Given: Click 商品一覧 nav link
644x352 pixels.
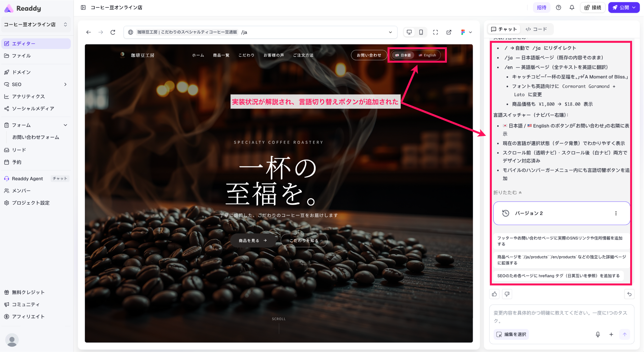Looking at the screenshot, I should [x=221, y=55].
